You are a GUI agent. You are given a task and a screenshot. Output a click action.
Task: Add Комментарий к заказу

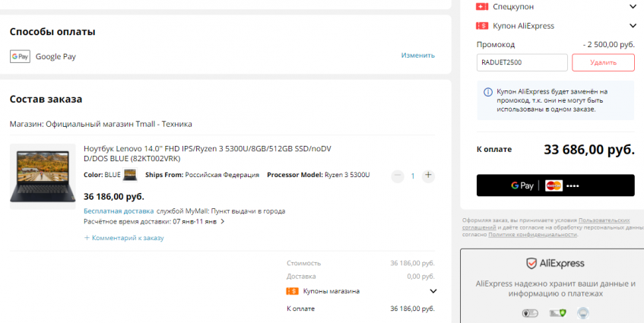coord(124,238)
